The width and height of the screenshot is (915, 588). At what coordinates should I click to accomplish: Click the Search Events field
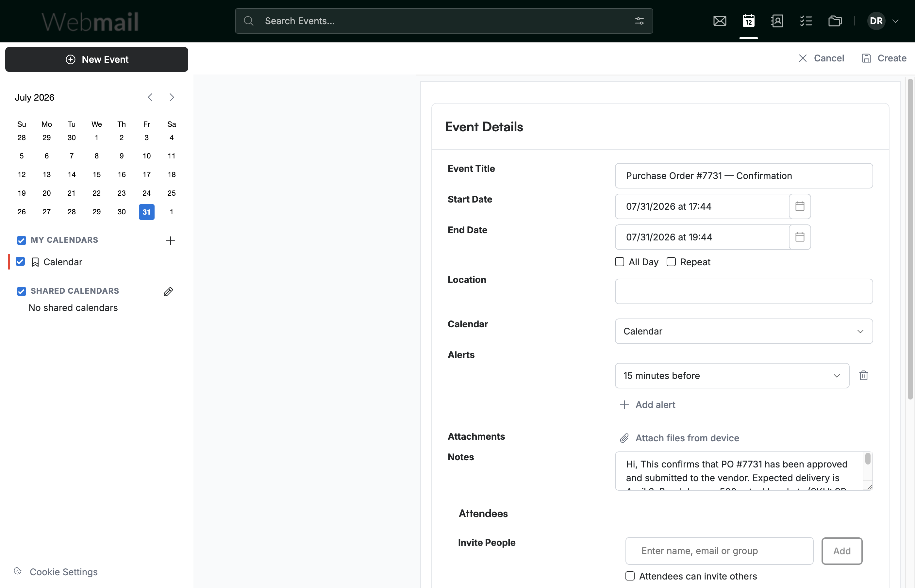(444, 21)
